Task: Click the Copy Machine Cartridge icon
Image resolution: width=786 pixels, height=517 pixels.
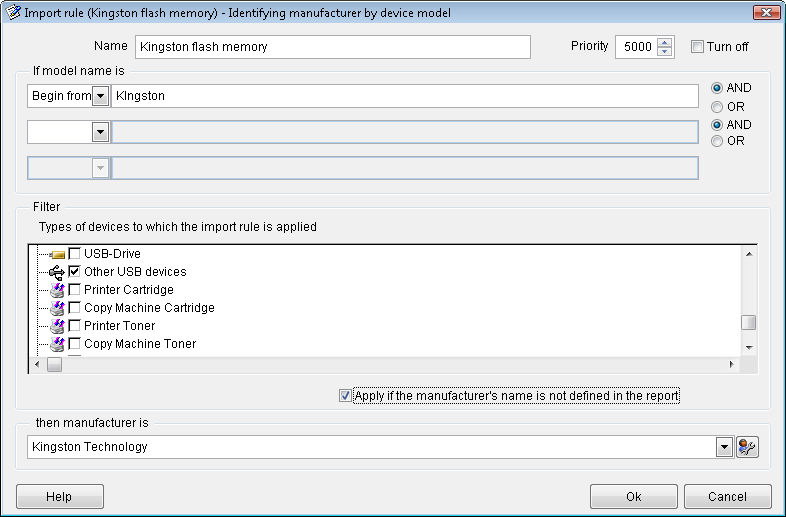Action: coord(58,308)
